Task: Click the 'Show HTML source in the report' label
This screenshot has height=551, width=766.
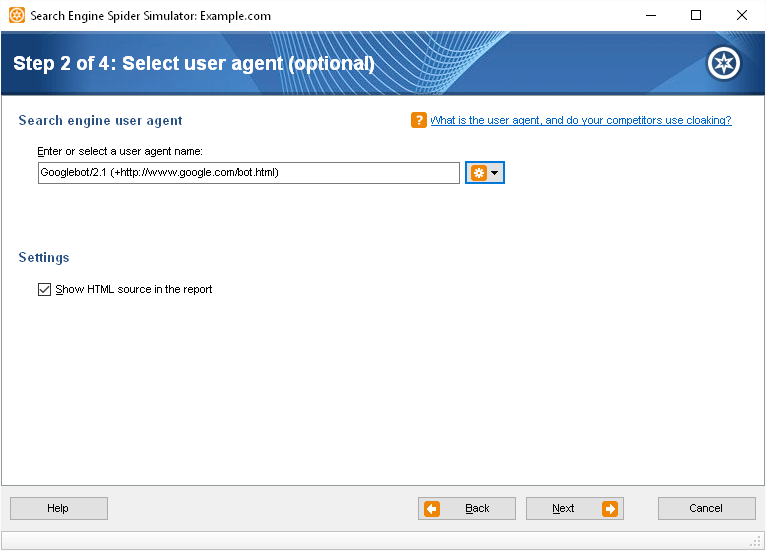Action: 134,290
